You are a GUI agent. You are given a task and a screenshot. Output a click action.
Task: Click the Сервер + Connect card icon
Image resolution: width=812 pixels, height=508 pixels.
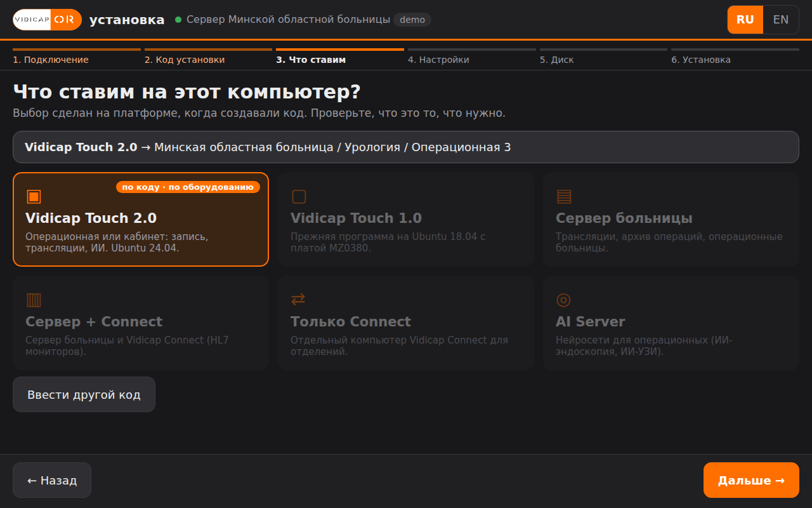pyautogui.click(x=34, y=300)
